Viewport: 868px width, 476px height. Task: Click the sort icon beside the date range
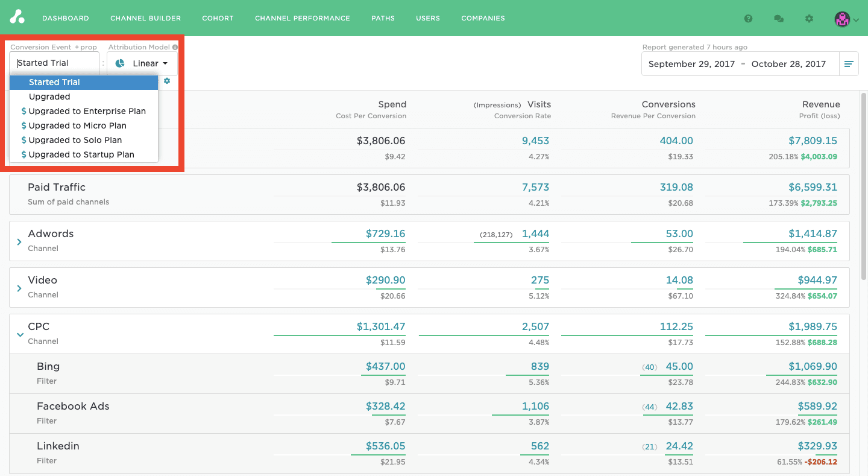[x=849, y=63]
